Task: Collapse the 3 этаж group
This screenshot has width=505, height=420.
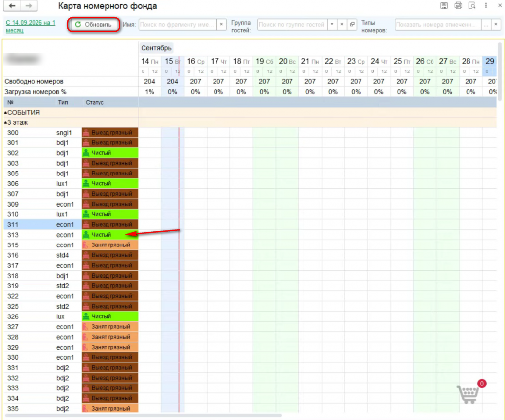Action: (5, 123)
